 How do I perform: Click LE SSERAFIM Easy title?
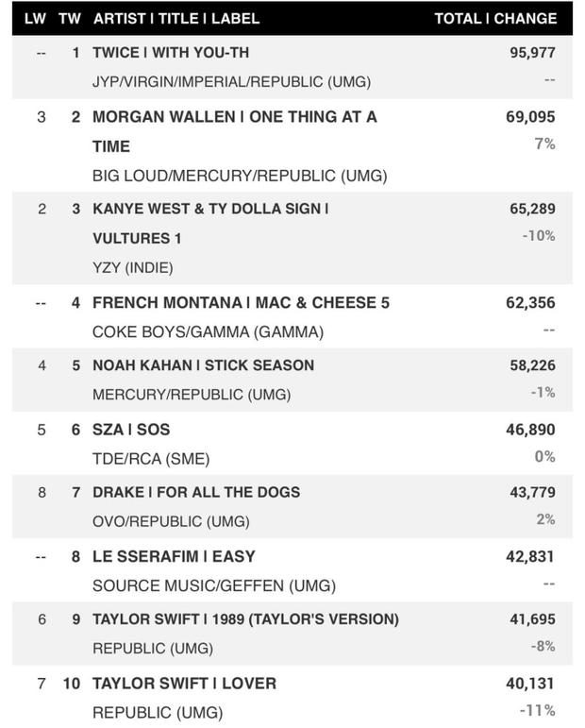click(174, 556)
